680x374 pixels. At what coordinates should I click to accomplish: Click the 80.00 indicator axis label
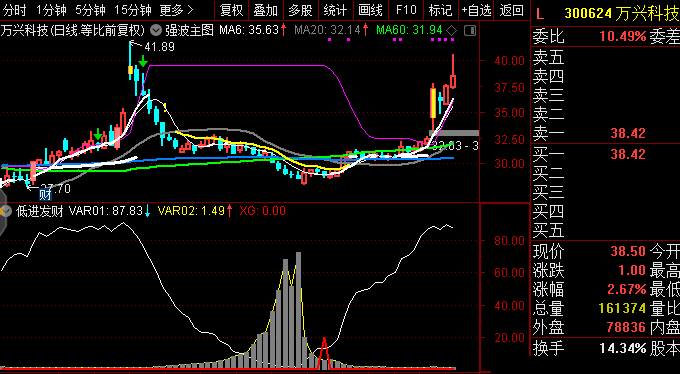pos(509,240)
